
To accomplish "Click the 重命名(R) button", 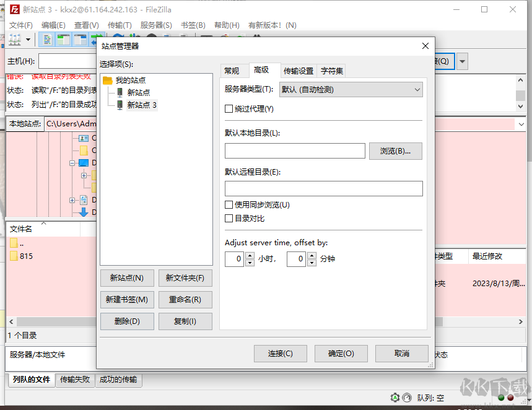I will tap(185, 300).
